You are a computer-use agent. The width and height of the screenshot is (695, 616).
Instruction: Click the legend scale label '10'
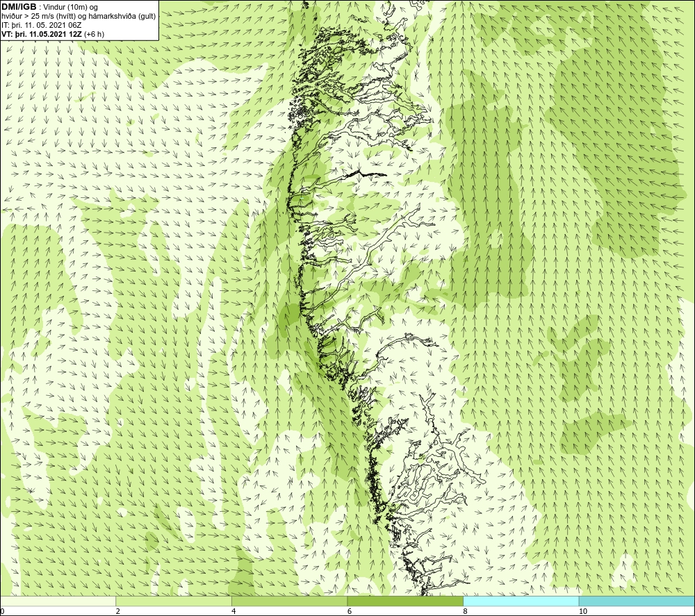583,611
